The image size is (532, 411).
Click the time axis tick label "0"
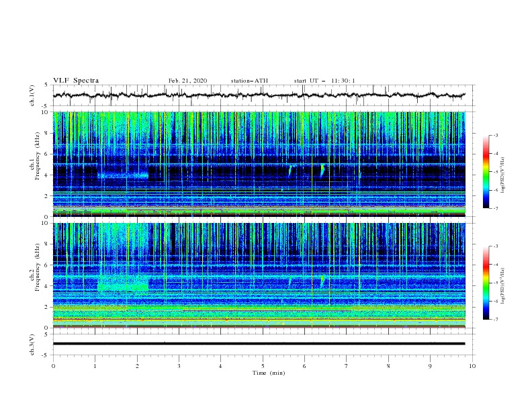tap(53, 366)
